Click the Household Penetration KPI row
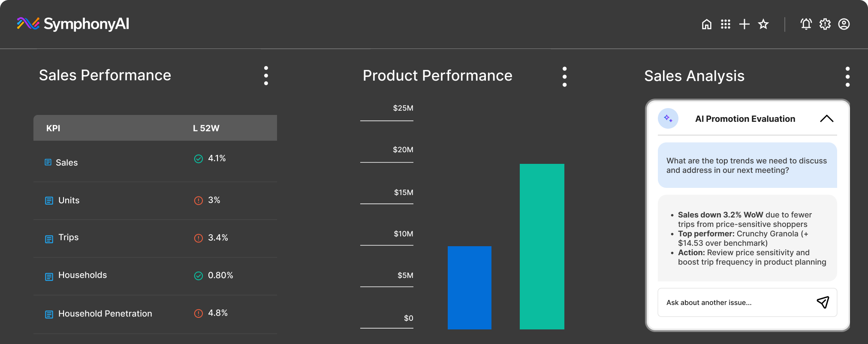This screenshot has height=344, width=868. [x=105, y=314]
